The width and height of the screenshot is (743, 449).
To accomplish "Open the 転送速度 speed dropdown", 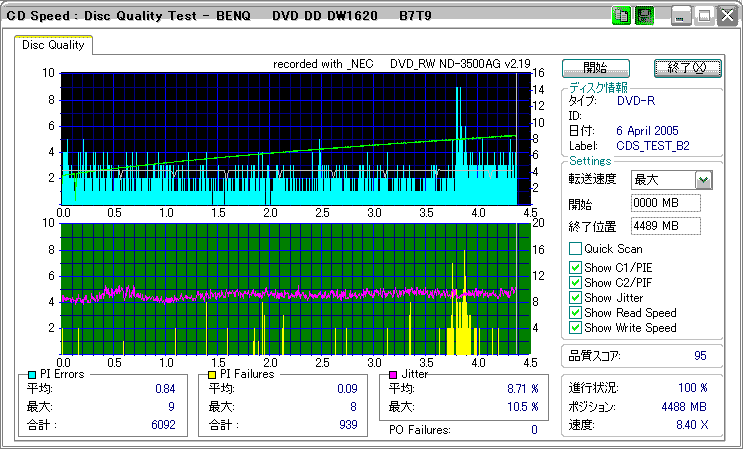I will (x=703, y=180).
